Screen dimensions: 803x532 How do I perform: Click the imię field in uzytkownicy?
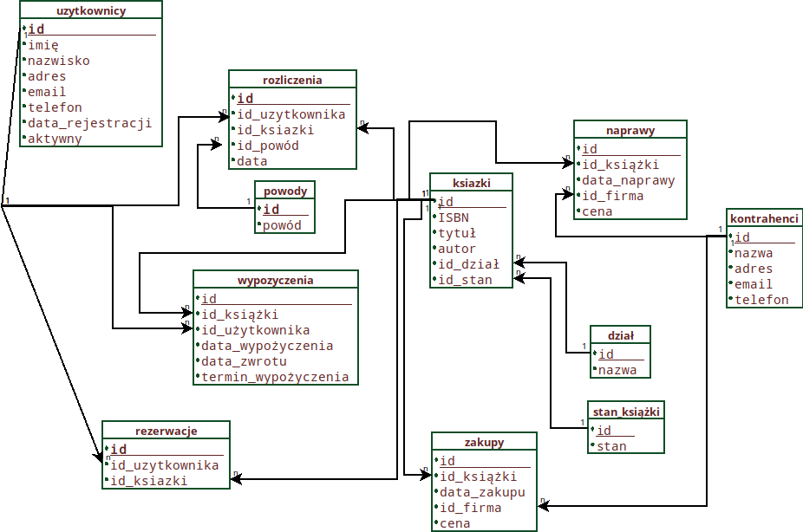click(43, 45)
